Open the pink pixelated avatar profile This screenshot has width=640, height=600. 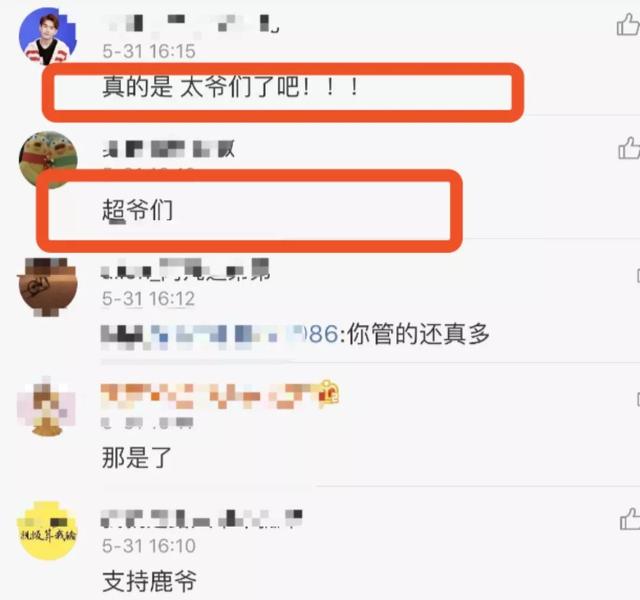click(46, 407)
